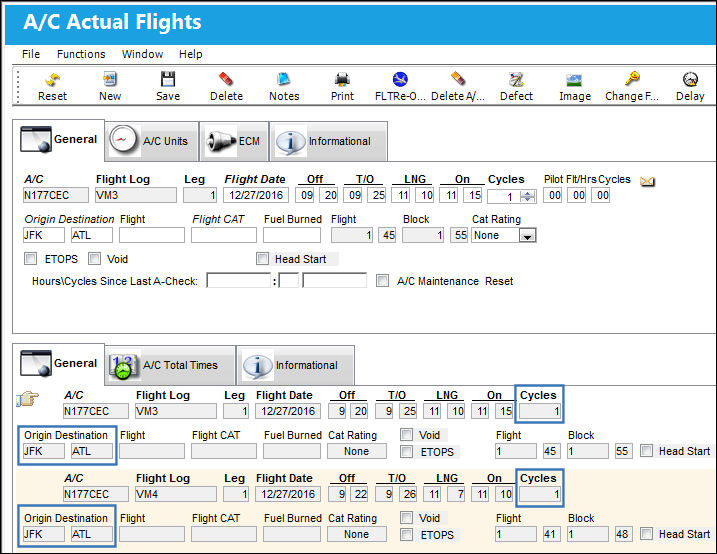Save the flight via Save icon
The width and height of the screenshot is (717, 554).
(x=168, y=80)
